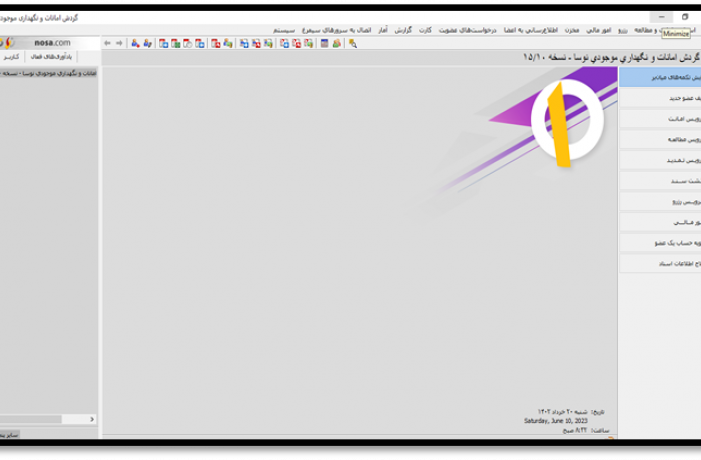Image resolution: width=701 pixels, height=460 pixels.
Task: Click the سرویس مطالعه shortcut button
Action: coord(660,139)
